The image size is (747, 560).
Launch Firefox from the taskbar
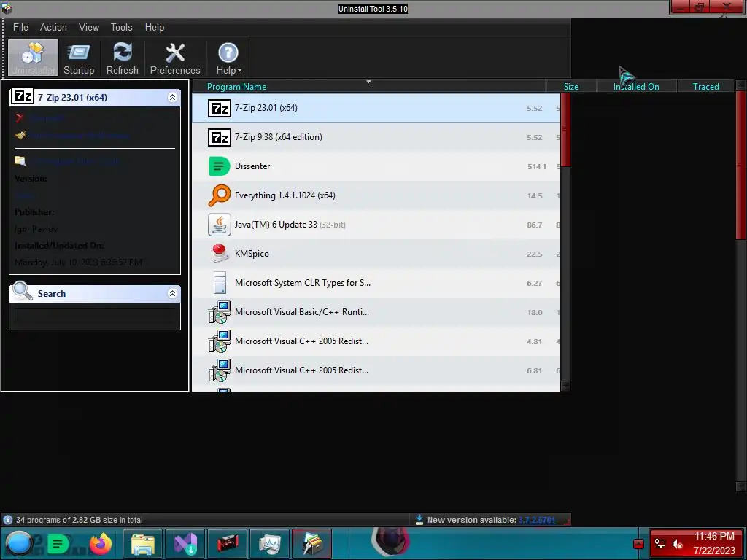pyautogui.click(x=100, y=543)
